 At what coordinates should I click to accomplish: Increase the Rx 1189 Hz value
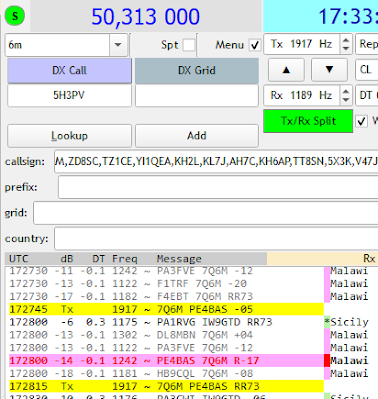(x=346, y=91)
